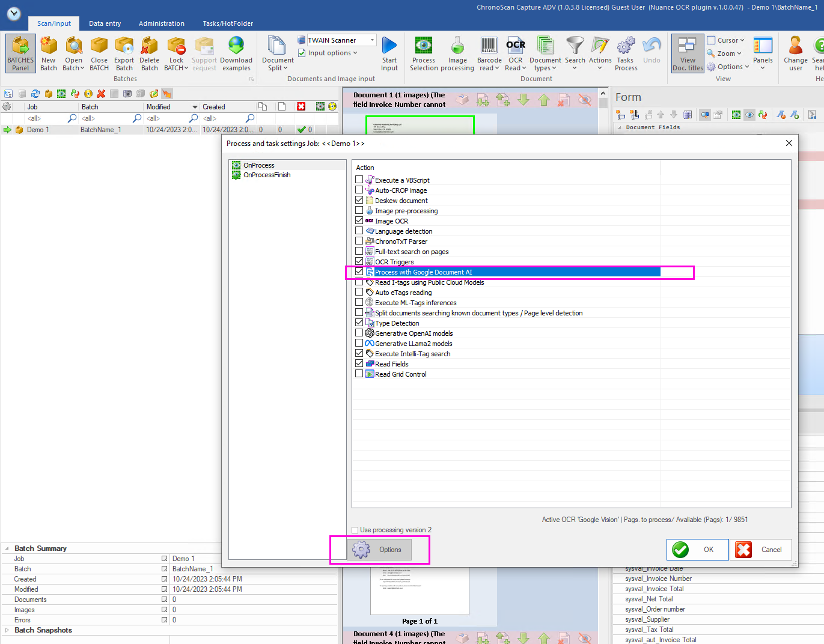Open the TWAIN Scanner dropdown
Image resolution: width=824 pixels, height=644 pixels.
point(372,40)
